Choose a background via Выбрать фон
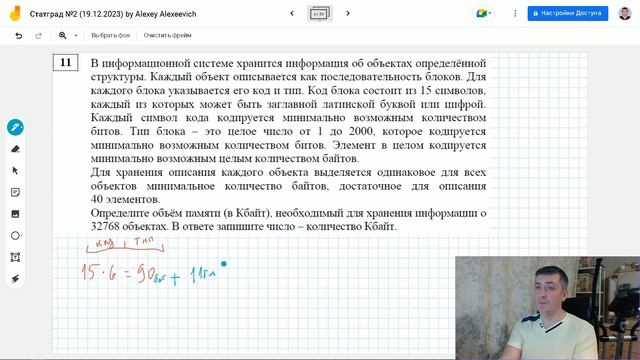This screenshot has width=640, height=360. coord(111,36)
